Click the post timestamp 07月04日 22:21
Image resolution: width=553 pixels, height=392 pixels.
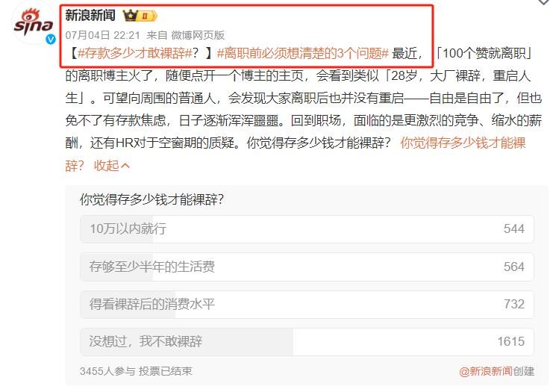click(103, 35)
